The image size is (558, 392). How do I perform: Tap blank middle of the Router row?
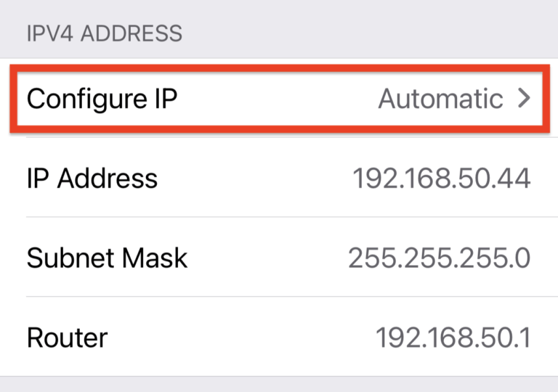(x=240, y=338)
